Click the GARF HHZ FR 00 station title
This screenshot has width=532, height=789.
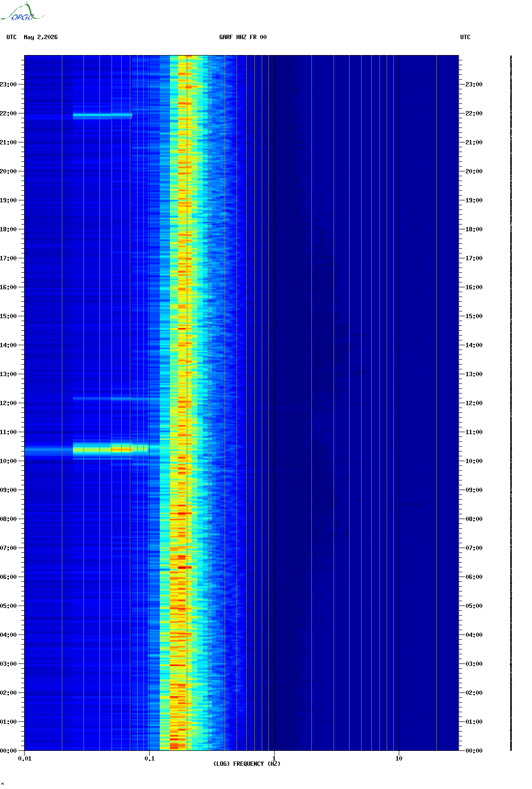tap(243, 37)
